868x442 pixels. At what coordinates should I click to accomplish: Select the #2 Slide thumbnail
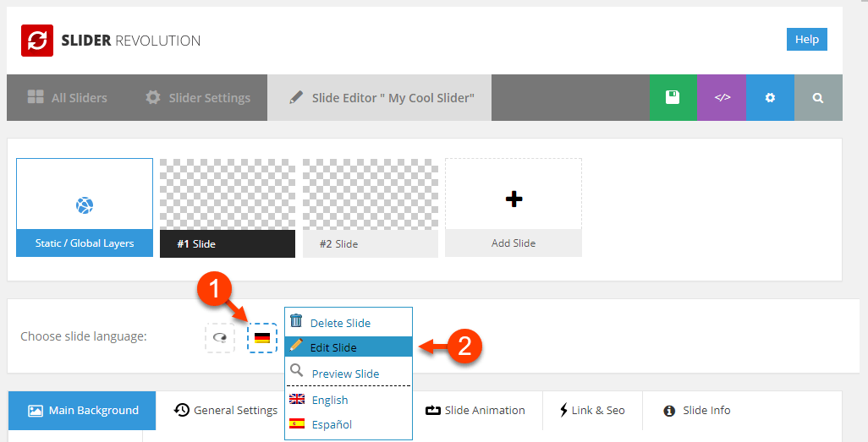[371, 208]
